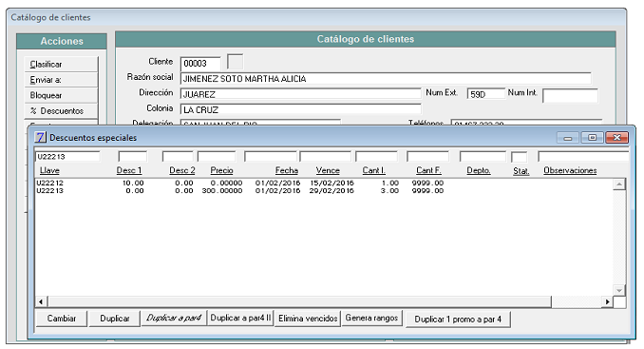Click scroll down arrow in discounts list
This screenshot has width=644, height=349.
(619, 290)
